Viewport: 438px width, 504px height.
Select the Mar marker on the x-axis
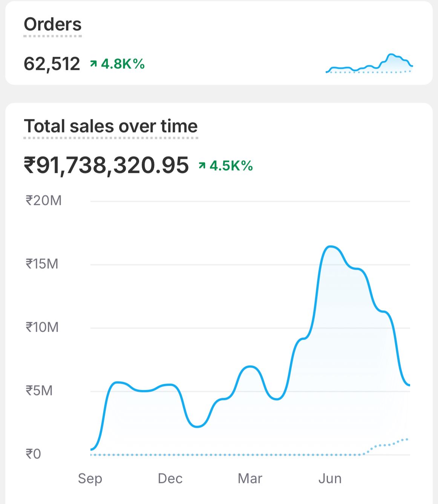(x=250, y=478)
